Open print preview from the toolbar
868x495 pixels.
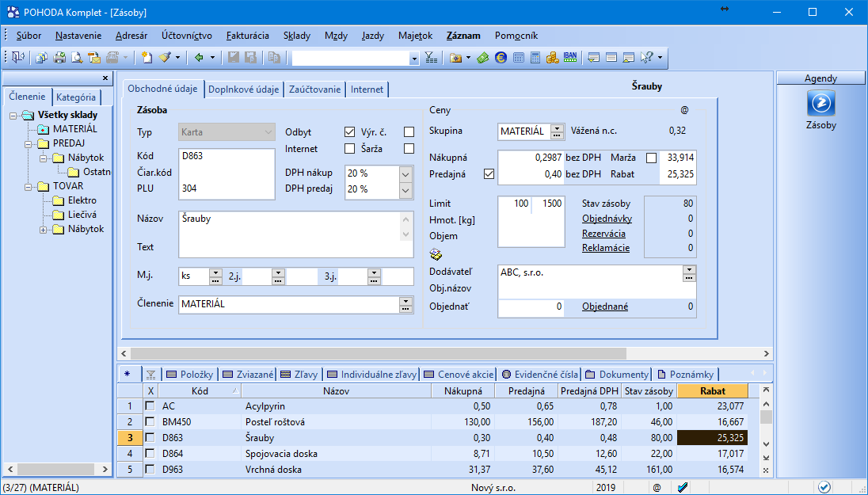coord(77,58)
